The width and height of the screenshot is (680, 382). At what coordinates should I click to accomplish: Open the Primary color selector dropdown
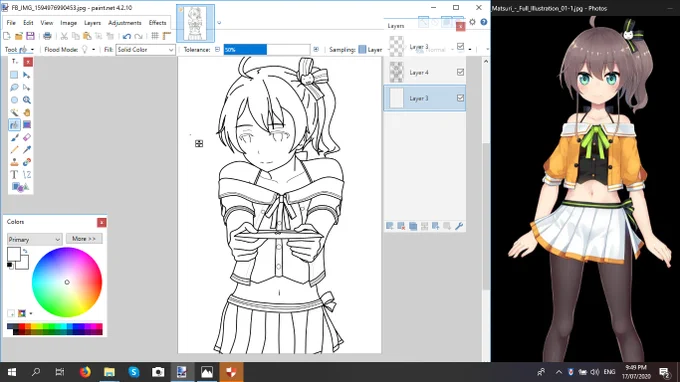pos(34,239)
